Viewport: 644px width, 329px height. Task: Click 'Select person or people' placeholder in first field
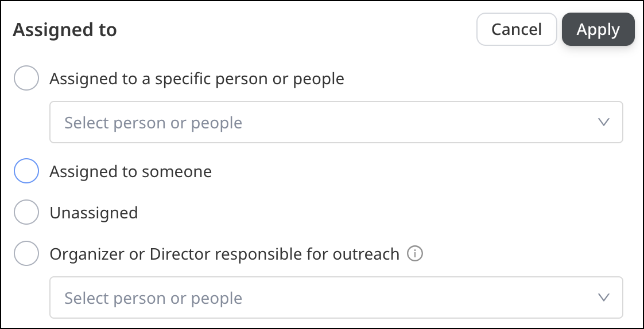click(x=153, y=123)
